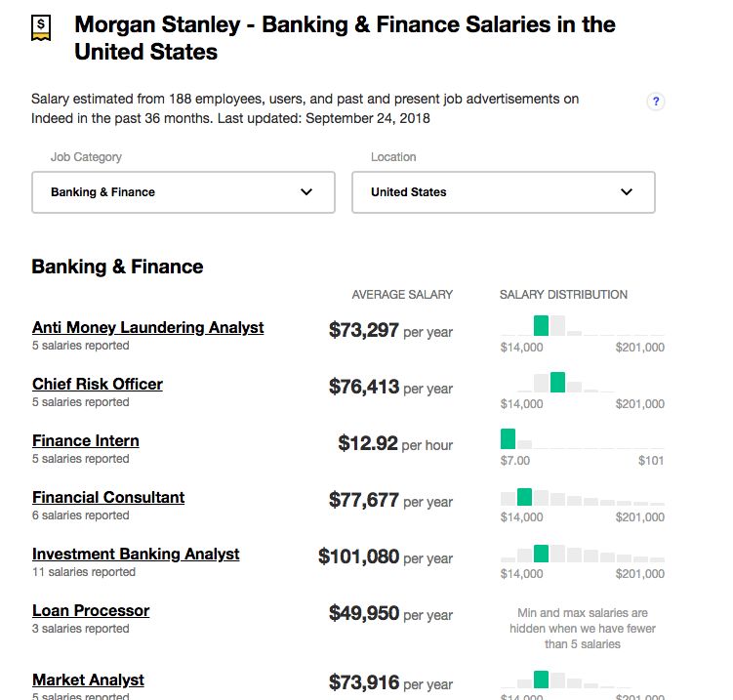The height and width of the screenshot is (700, 733).
Task: Open Investment Banking Analyst salaries
Action: pyautogui.click(x=136, y=554)
